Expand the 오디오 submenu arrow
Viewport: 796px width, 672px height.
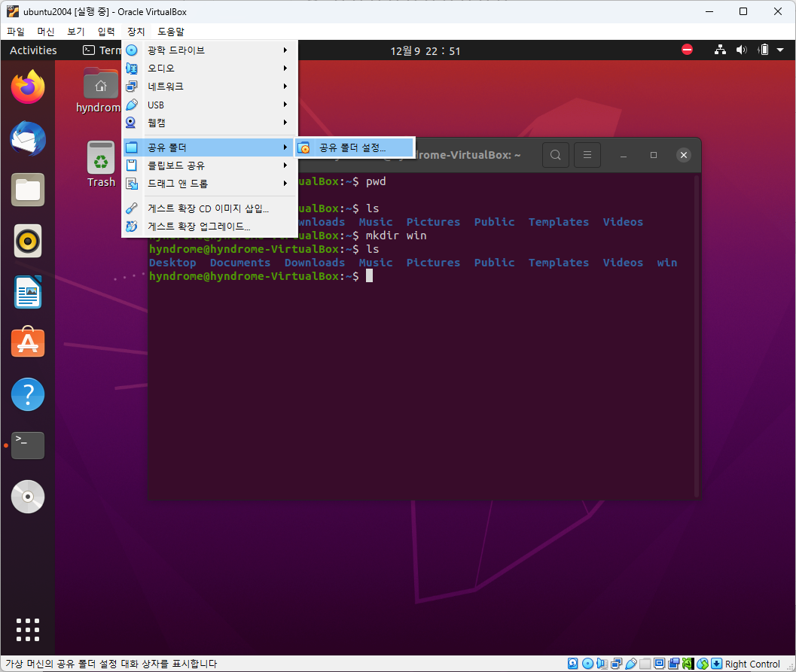285,68
